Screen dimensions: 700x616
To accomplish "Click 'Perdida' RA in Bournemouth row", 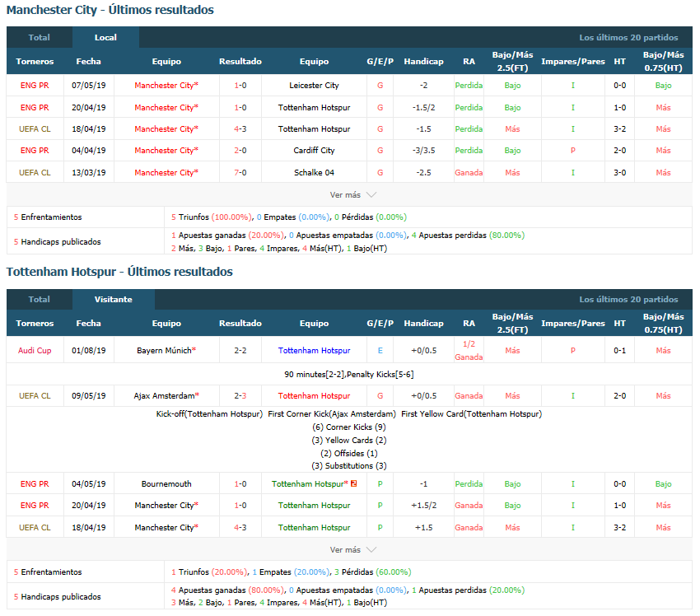I will [x=469, y=484].
